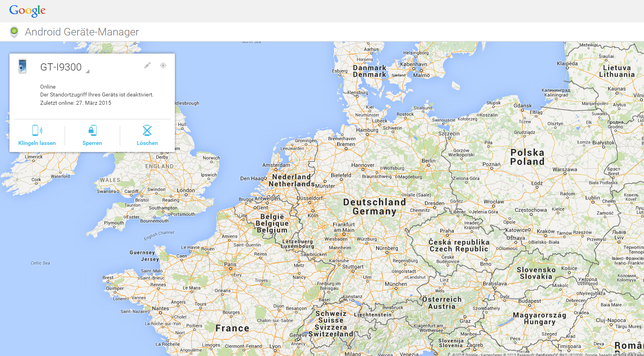The height and width of the screenshot is (356, 644).
Task: Click the Magyarország Hungary country label
Action: tap(540, 318)
